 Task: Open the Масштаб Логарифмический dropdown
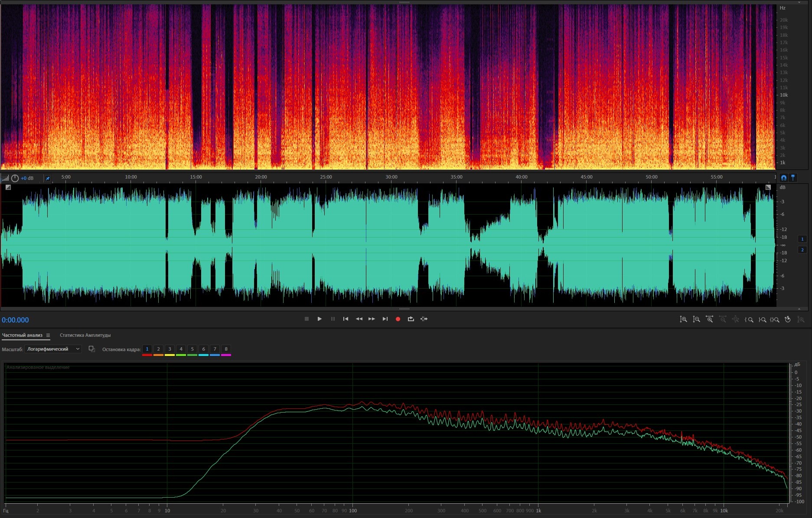[53, 349]
